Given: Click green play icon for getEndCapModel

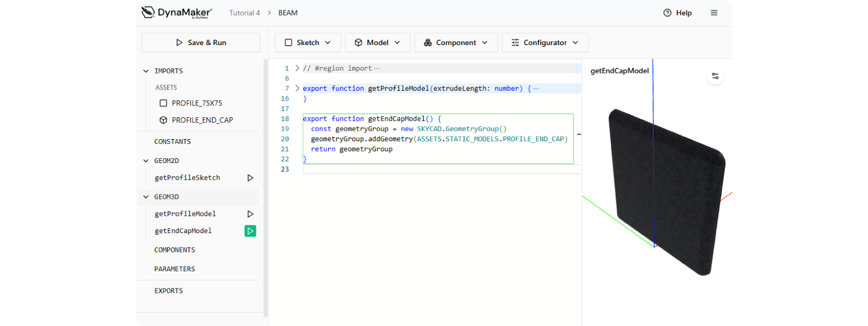Looking at the screenshot, I should click(x=250, y=231).
